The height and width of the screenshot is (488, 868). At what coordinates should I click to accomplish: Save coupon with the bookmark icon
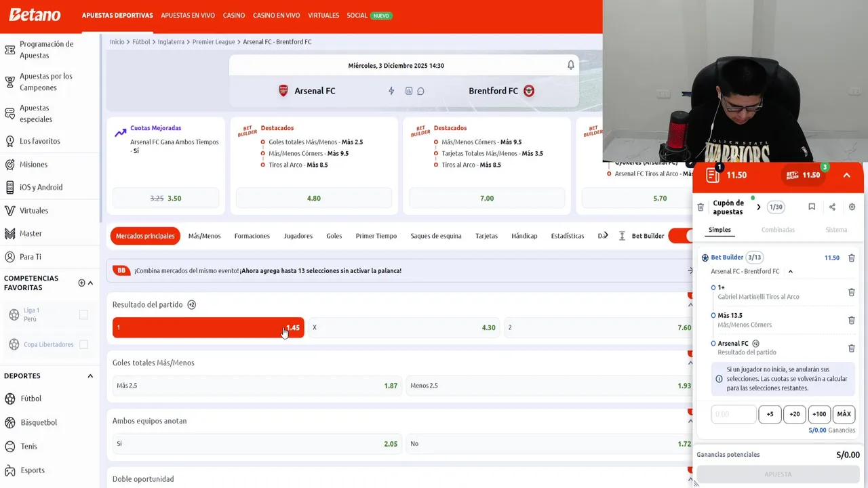[x=812, y=207]
